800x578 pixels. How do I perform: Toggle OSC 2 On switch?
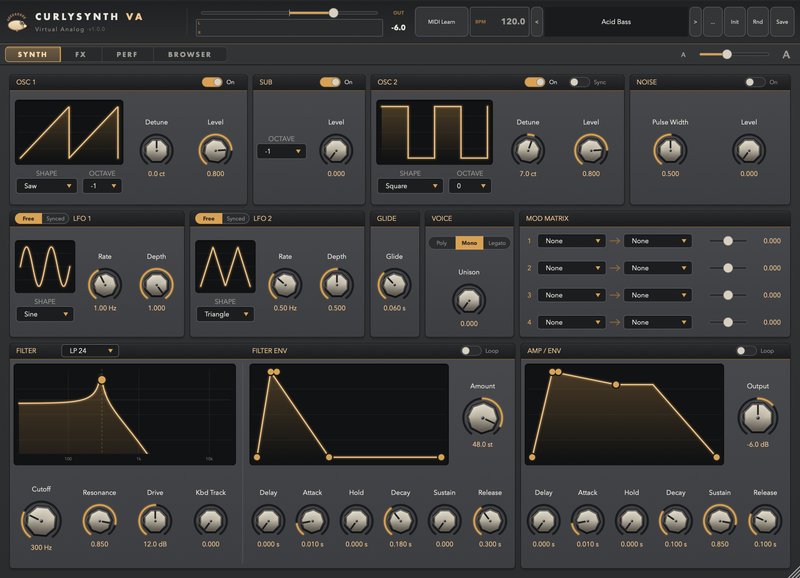coord(535,82)
